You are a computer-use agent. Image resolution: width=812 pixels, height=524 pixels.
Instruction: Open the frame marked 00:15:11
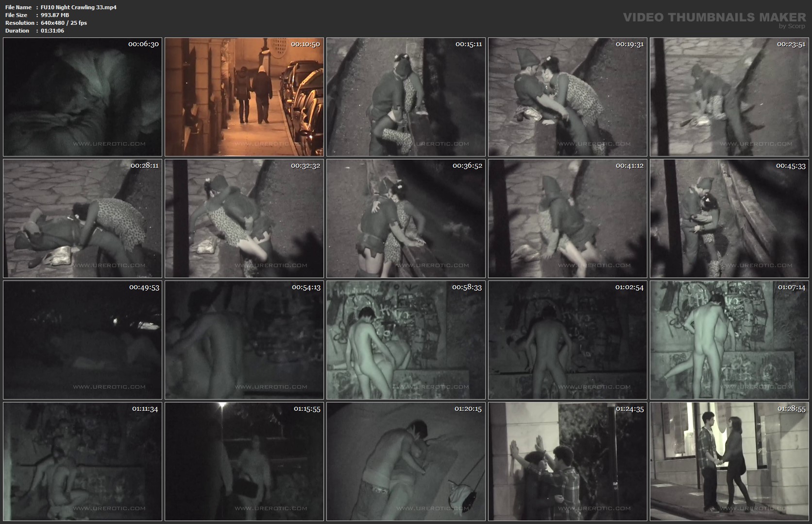pyautogui.click(x=406, y=97)
